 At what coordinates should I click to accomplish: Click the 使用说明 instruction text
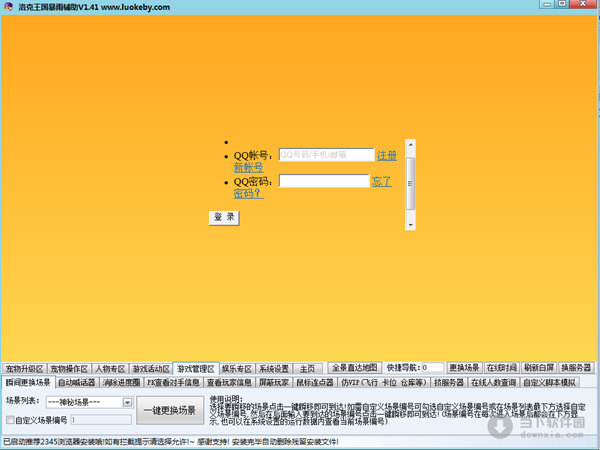pyautogui.click(x=397, y=411)
